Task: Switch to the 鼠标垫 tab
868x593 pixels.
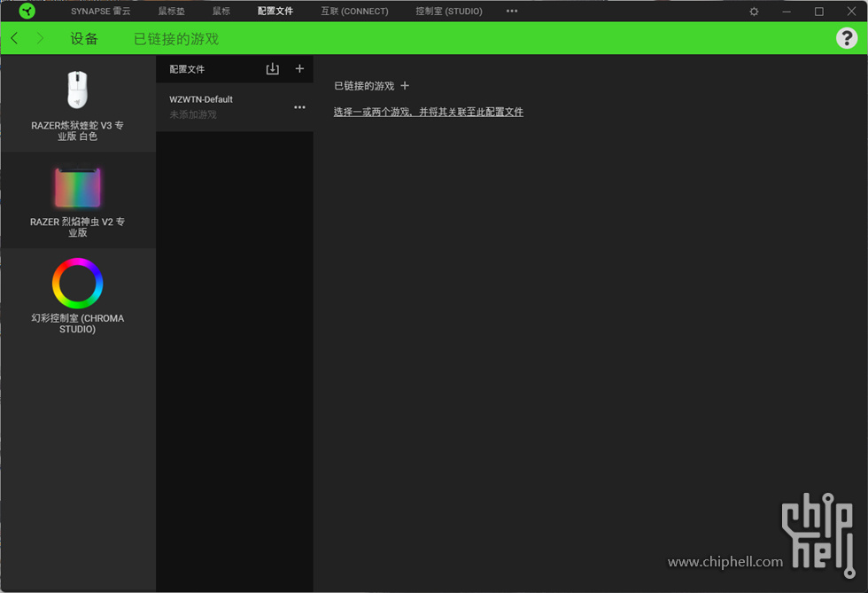Action: point(172,12)
